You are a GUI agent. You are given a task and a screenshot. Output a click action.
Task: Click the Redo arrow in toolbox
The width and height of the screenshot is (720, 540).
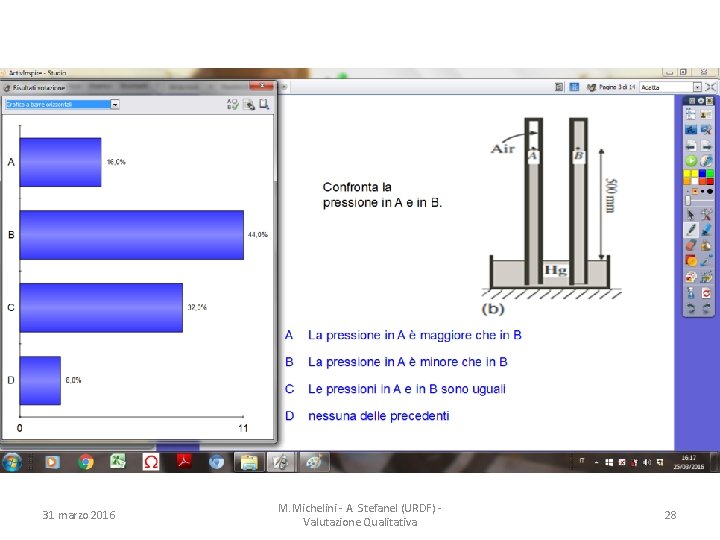[x=706, y=308]
